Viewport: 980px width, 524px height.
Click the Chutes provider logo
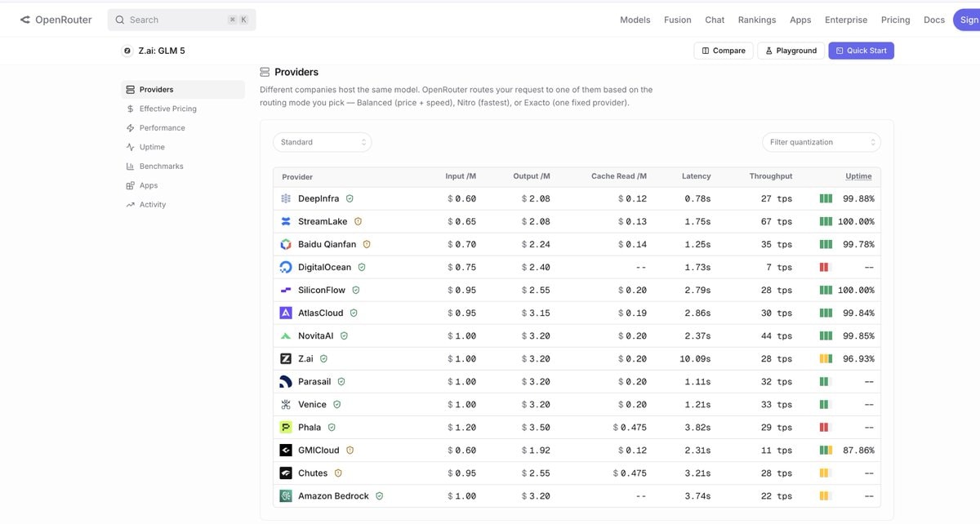(x=286, y=473)
